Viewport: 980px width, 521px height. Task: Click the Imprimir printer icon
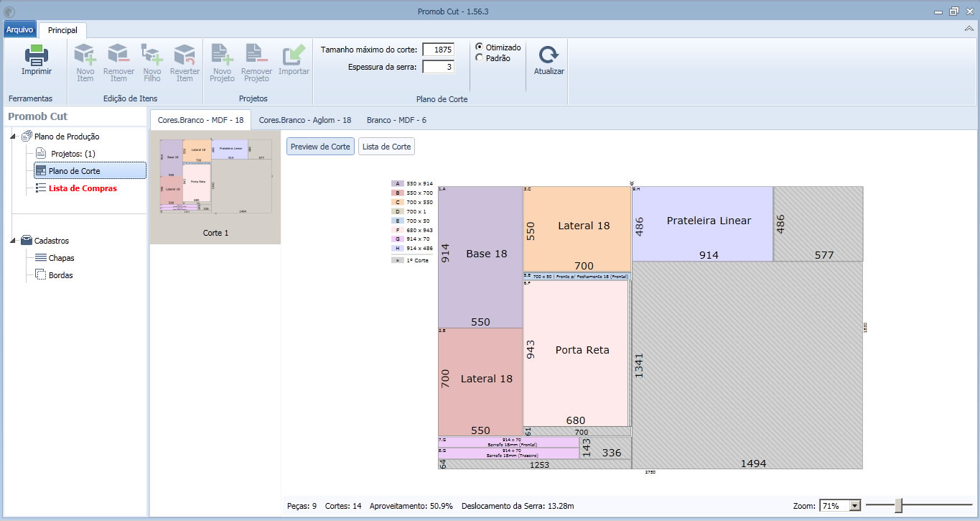36,55
